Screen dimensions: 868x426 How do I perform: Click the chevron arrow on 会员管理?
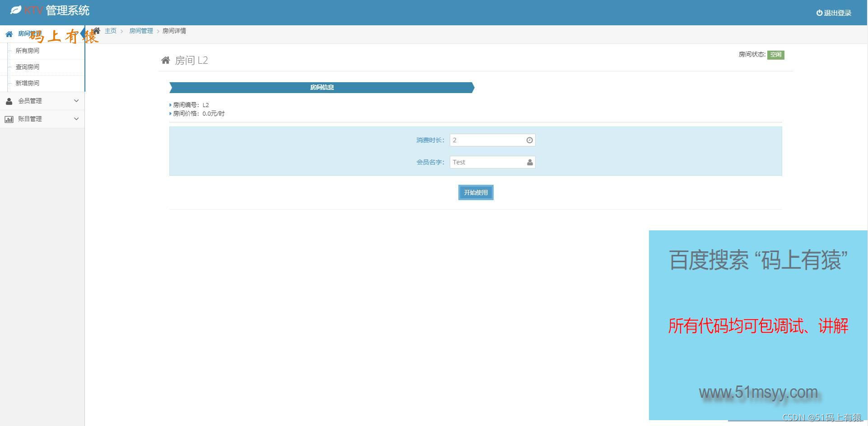point(76,101)
